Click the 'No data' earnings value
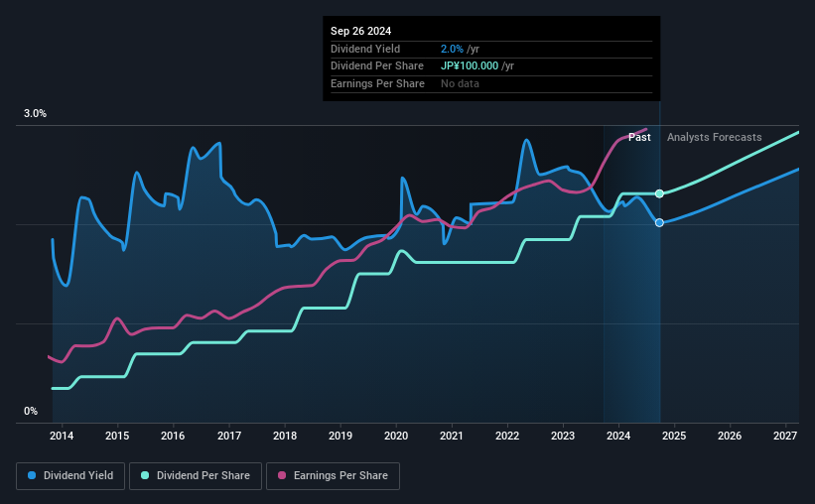This screenshot has height=504, width=815. pyautogui.click(x=460, y=83)
